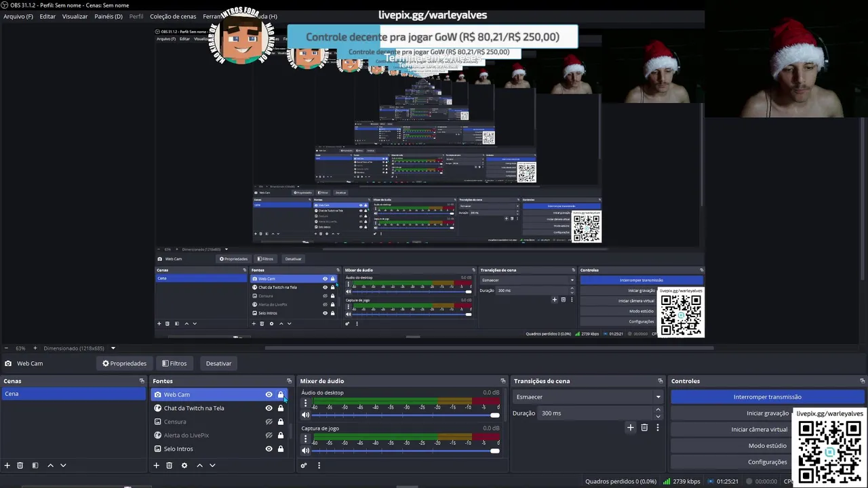The width and height of the screenshot is (868, 488).
Task: Undock the Cenas panel
Action: (x=142, y=381)
